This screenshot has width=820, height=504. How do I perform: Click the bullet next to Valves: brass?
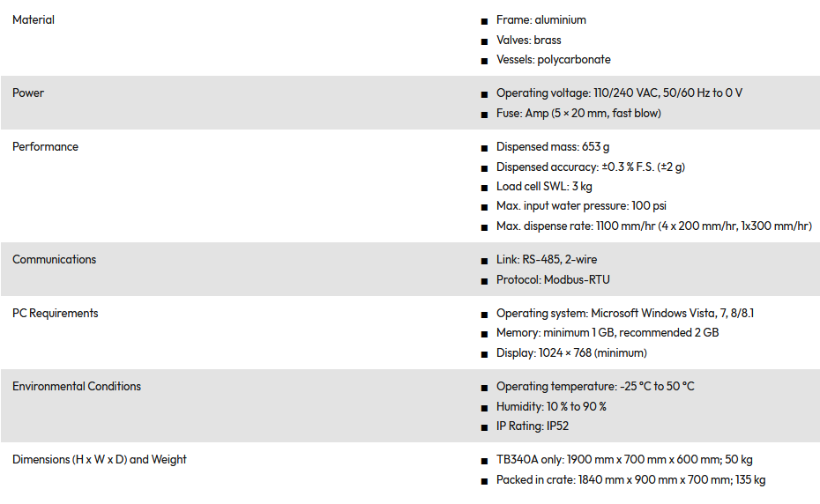[x=485, y=41]
